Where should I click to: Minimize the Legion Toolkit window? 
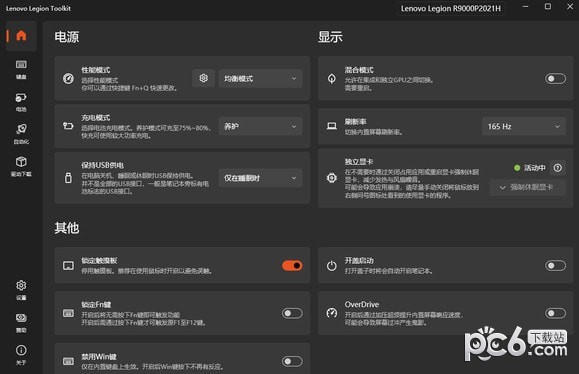point(525,7)
